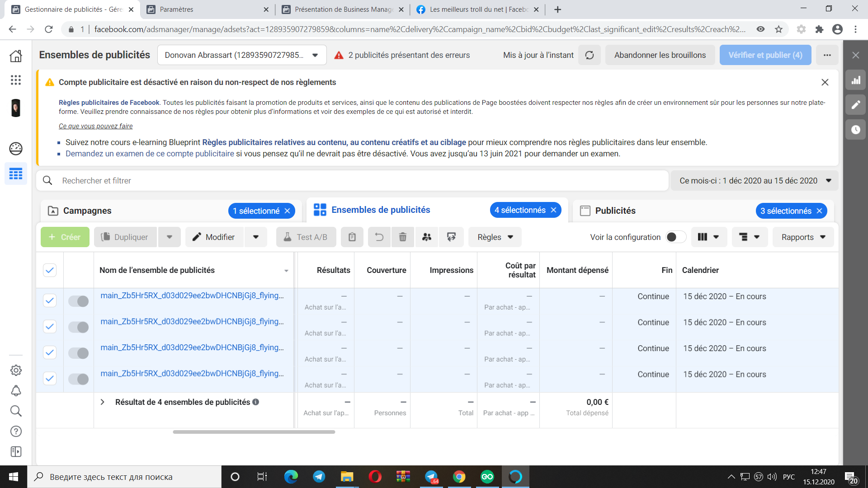Focus the Rechercher et filtrer search field
The width and height of the screenshot is (868, 488).
(x=353, y=181)
